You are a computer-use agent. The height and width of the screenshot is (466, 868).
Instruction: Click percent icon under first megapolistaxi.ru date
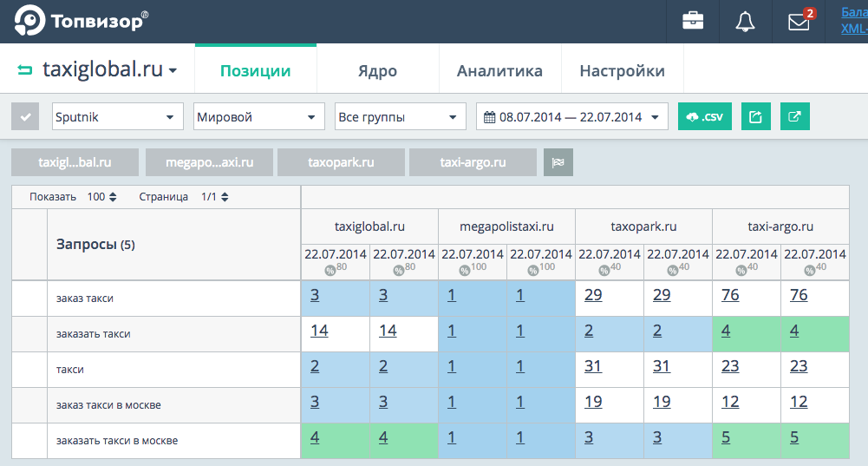465,271
